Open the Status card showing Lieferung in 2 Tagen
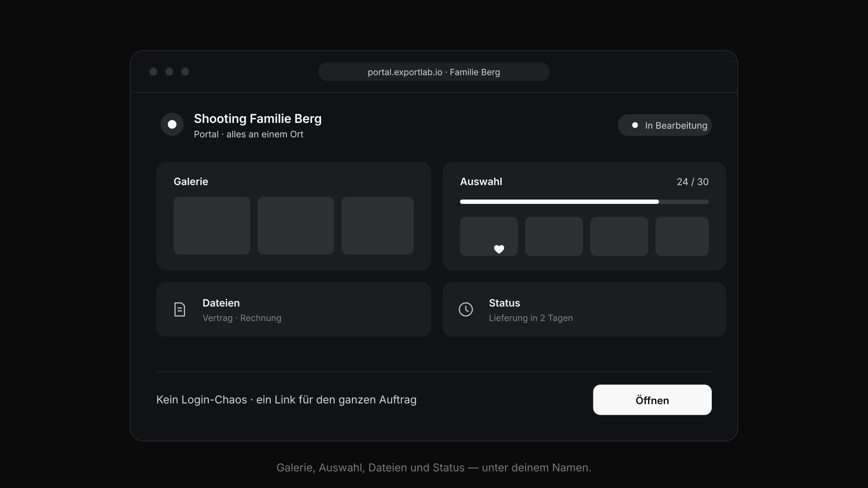Viewport: 868px width, 488px height. coord(584,310)
